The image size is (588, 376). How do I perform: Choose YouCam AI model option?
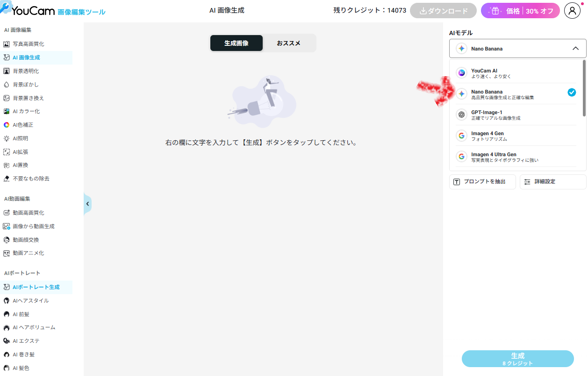(x=516, y=73)
